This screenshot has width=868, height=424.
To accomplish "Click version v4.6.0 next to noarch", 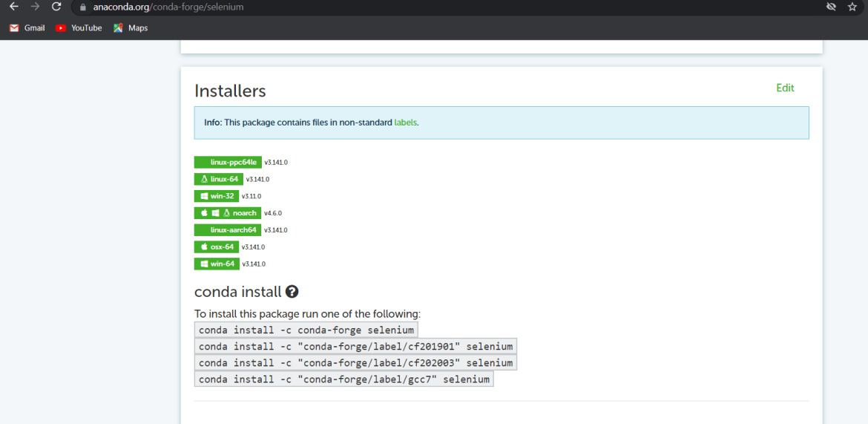I will pos(274,213).
